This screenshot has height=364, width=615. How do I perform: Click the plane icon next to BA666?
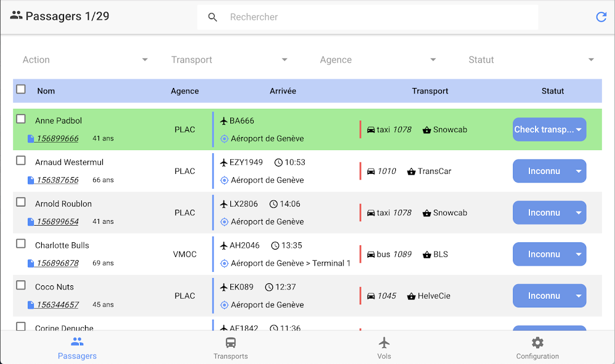point(223,121)
